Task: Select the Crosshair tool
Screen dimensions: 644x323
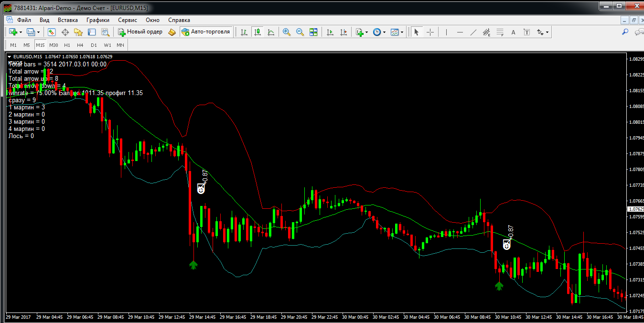Action: (x=430, y=32)
